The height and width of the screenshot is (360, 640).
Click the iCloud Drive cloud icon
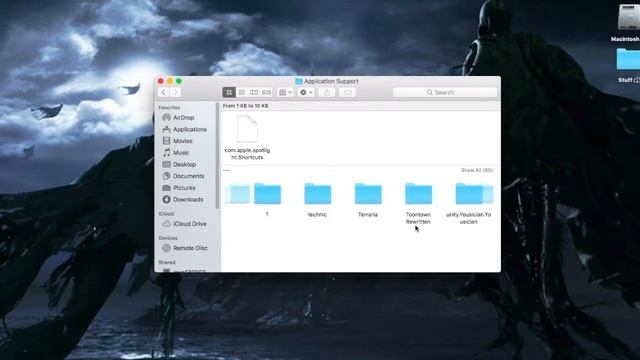(166, 224)
